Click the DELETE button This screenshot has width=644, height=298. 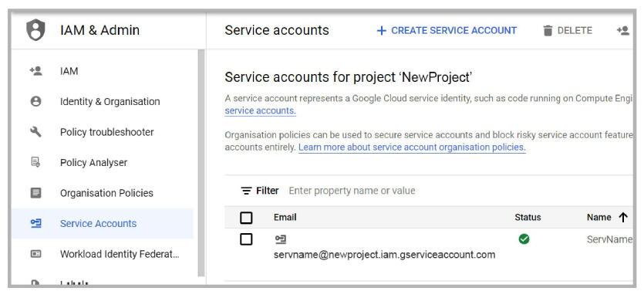coord(568,31)
